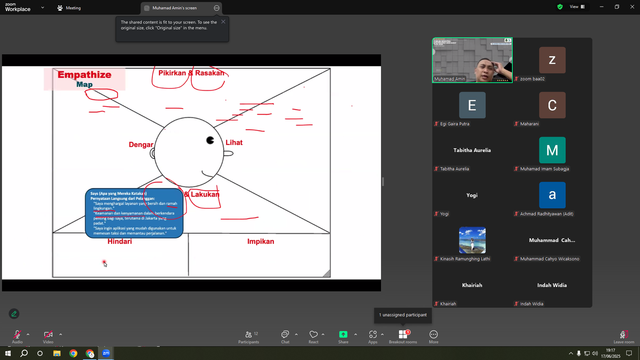Select the Indah Widia participant tile

(552, 285)
